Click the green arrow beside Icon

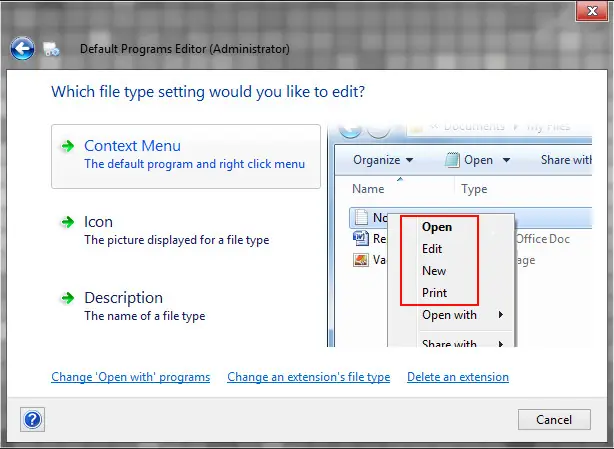68,222
